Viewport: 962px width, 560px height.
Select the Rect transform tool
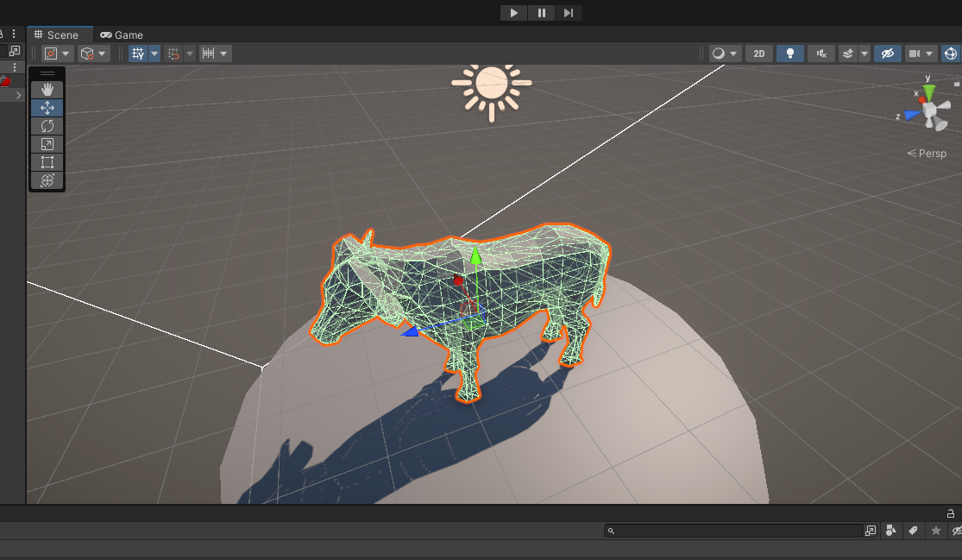coord(47,162)
